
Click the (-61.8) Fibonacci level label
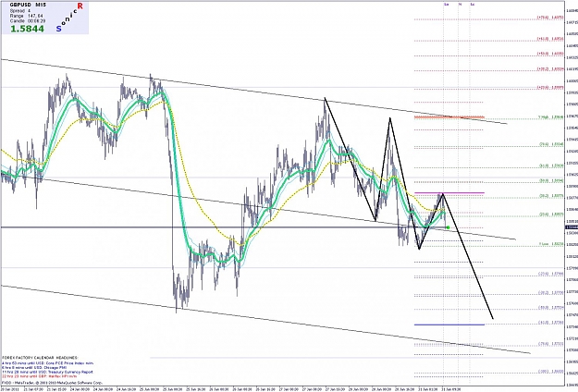pos(551,323)
